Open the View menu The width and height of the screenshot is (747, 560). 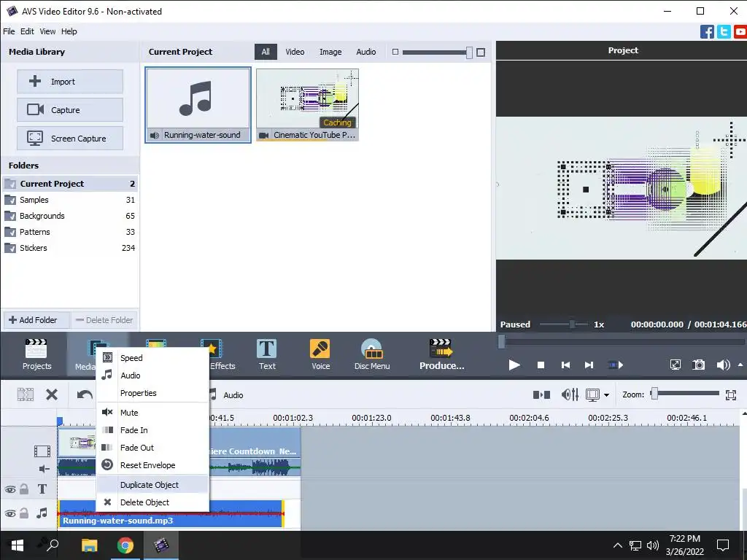47,31
